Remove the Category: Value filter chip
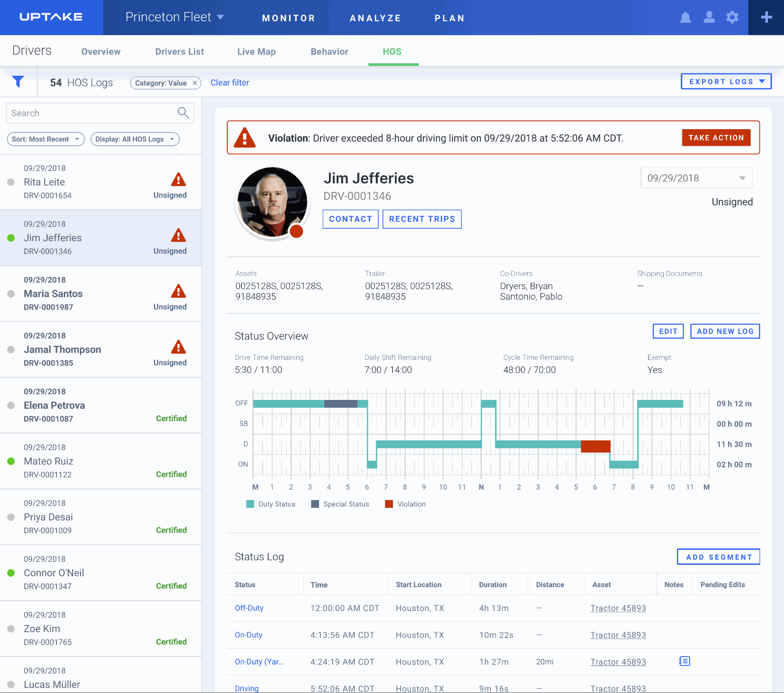The height and width of the screenshot is (693, 784). (195, 83)
